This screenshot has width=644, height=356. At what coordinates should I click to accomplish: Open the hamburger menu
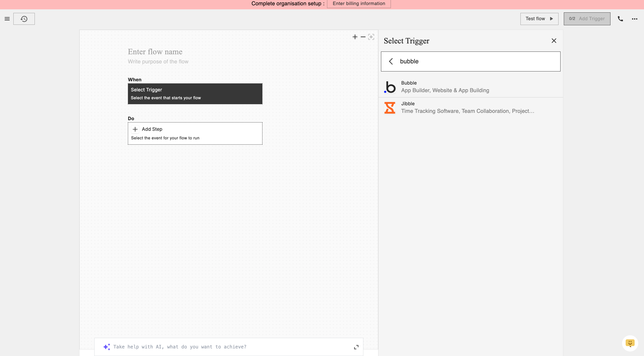pos(7,19)
